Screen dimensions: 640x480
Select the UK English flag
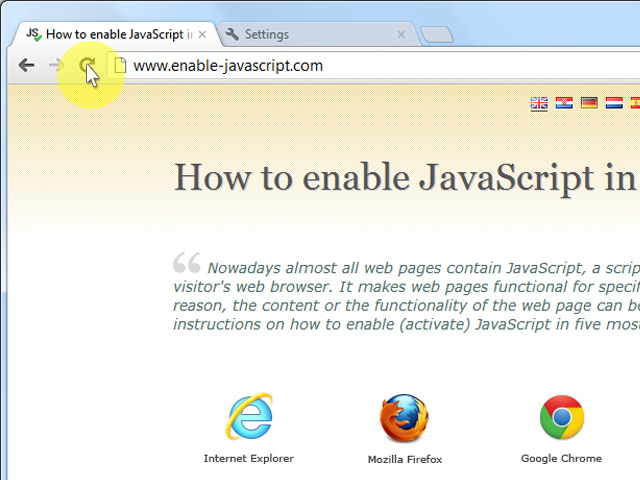point(539,103)
